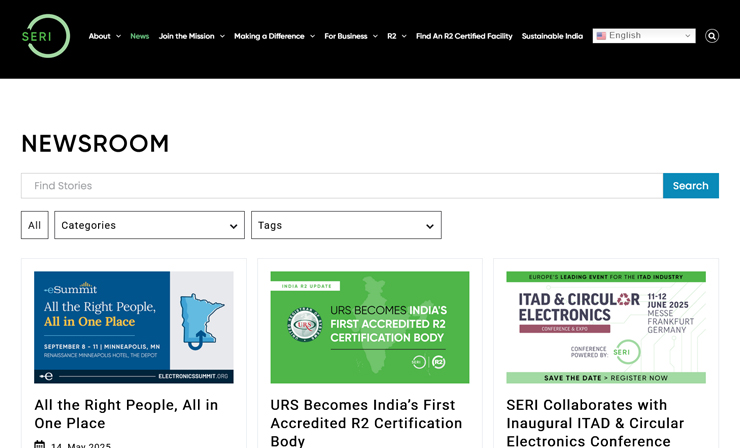
Task: Open the News menu item
Action: pos(139,36)
